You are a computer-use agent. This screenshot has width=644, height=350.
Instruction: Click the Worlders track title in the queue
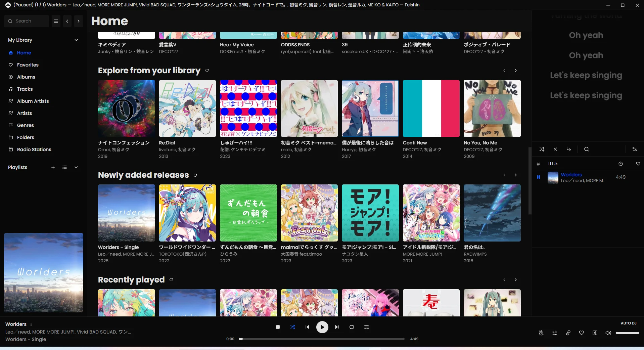[x=571, y=175]
